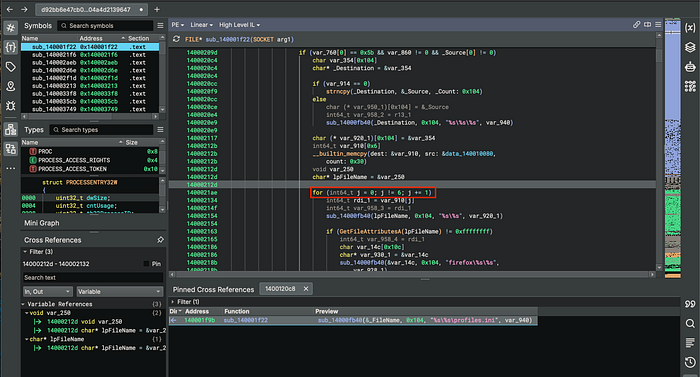
Task: Open the High Level IL dropdown
Action: pos(239,25)
